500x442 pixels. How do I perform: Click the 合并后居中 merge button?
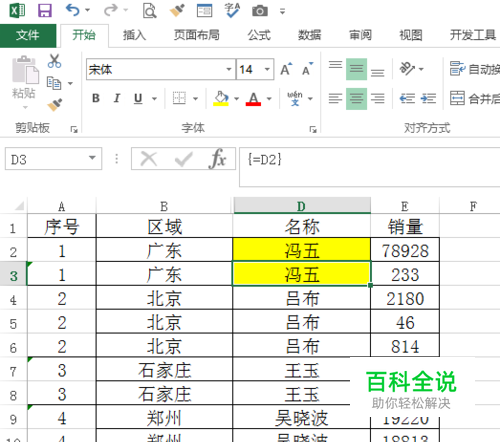coord(475,98)
